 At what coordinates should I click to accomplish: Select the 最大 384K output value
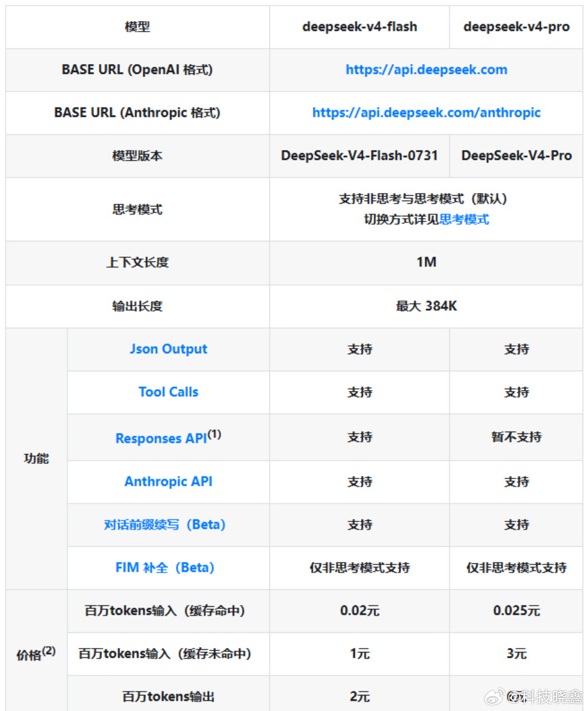pyautogui.click(x=426, y=306)
